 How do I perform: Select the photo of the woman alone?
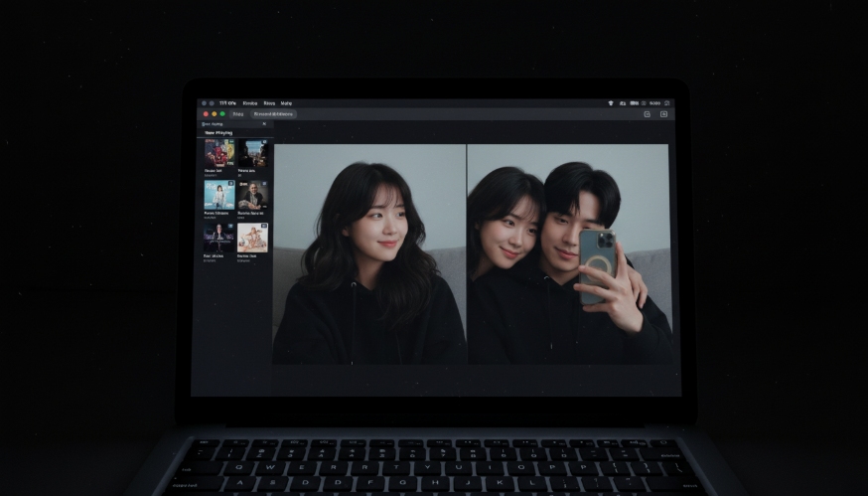pos(369,253)
